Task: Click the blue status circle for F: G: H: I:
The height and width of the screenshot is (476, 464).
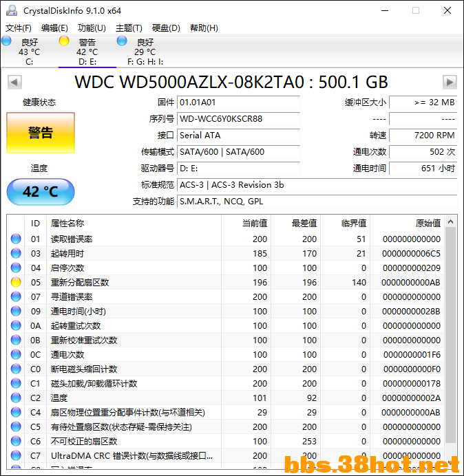Action: point(122,41)
